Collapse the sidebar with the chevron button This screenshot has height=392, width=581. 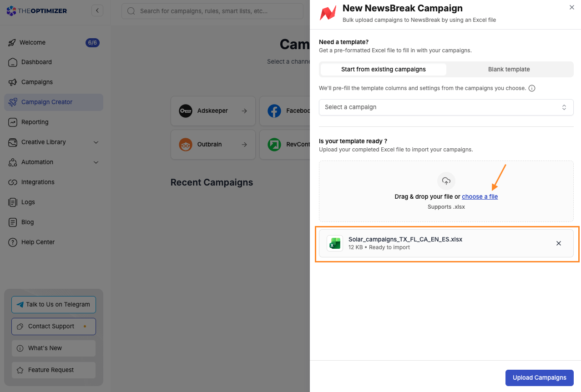(97, 10)
